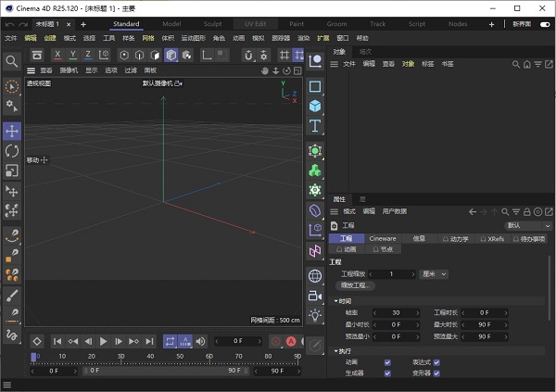The width and height of the screenshot is (556, 392).
Task: Open the Cineware tab
Action: coord(382,238)
